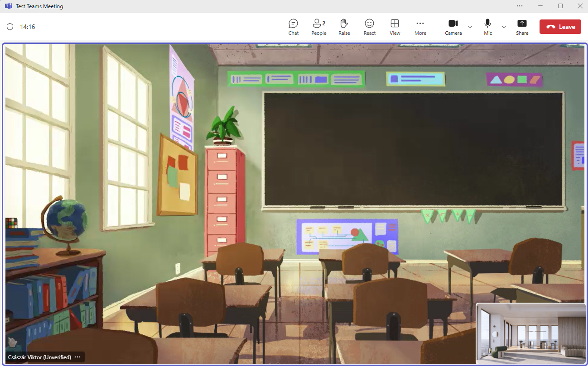Maximize the Teams meeting window
This screenshot has height=366, width=588.
pyautogui.click(x=560, y=6)
